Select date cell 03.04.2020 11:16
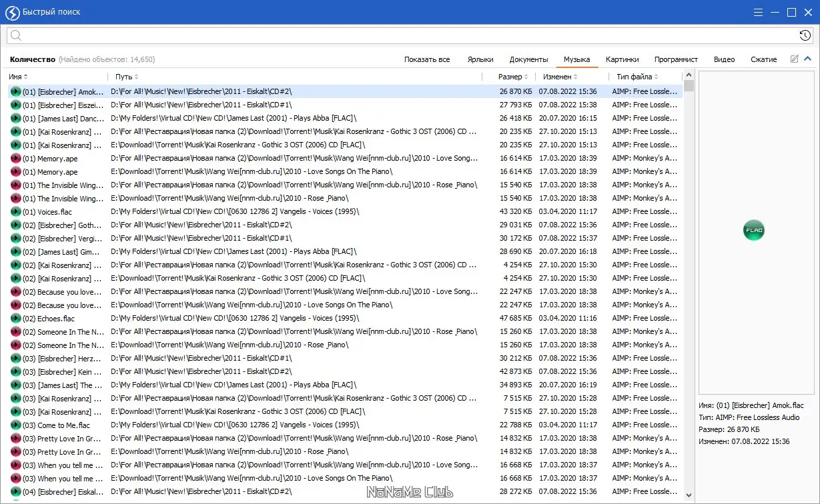820x504 pixels. click(x=568, y=318)
